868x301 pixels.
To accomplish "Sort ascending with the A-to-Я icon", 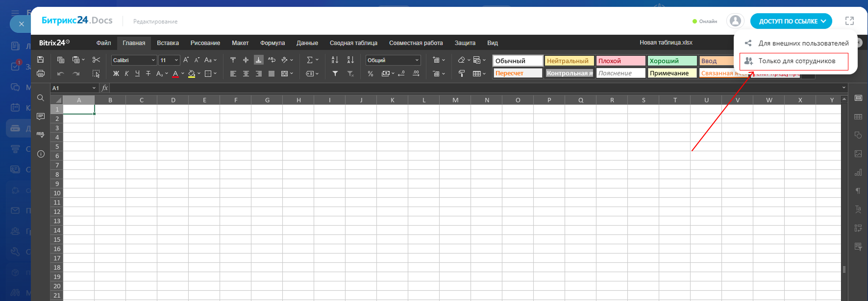I will 335,60.
